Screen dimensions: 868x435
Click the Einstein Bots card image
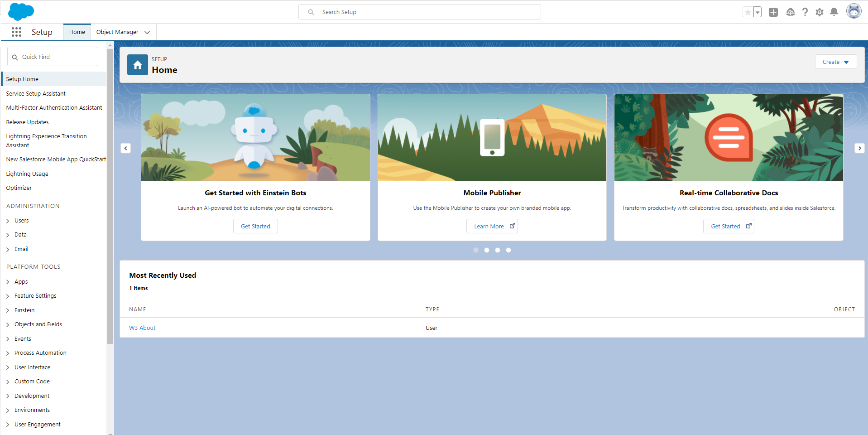255,137
